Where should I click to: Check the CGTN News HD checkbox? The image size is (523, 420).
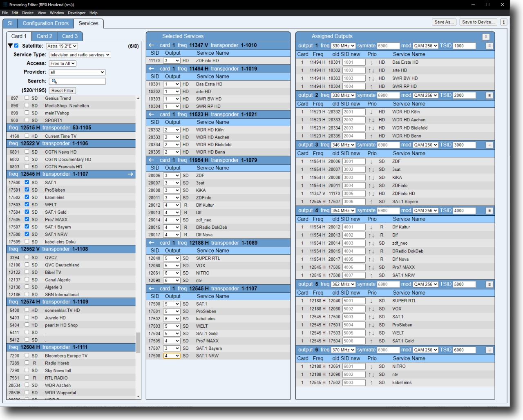pyautogui.click(x=27, y=152)
